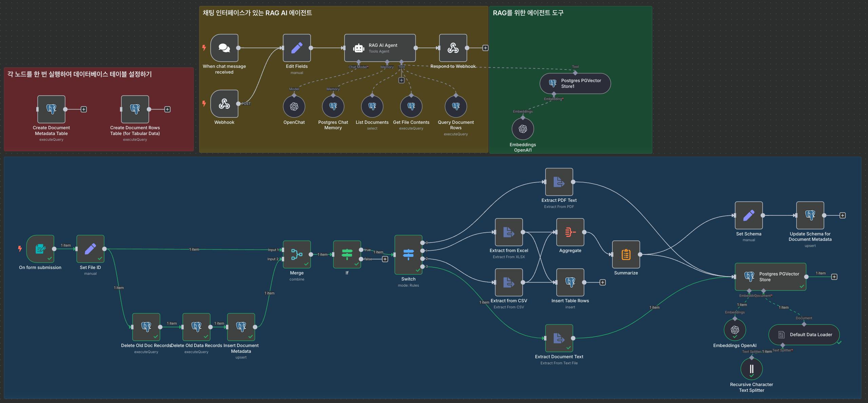Click the OpenChat model node
The height and width of the screenshot is (403, 868).
294,107
